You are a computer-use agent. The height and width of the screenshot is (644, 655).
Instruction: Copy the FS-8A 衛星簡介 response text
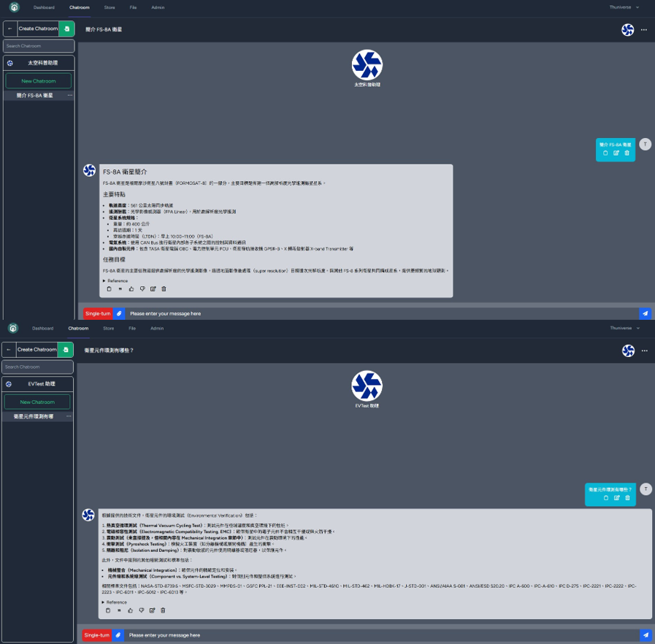(x=109, y=289)
